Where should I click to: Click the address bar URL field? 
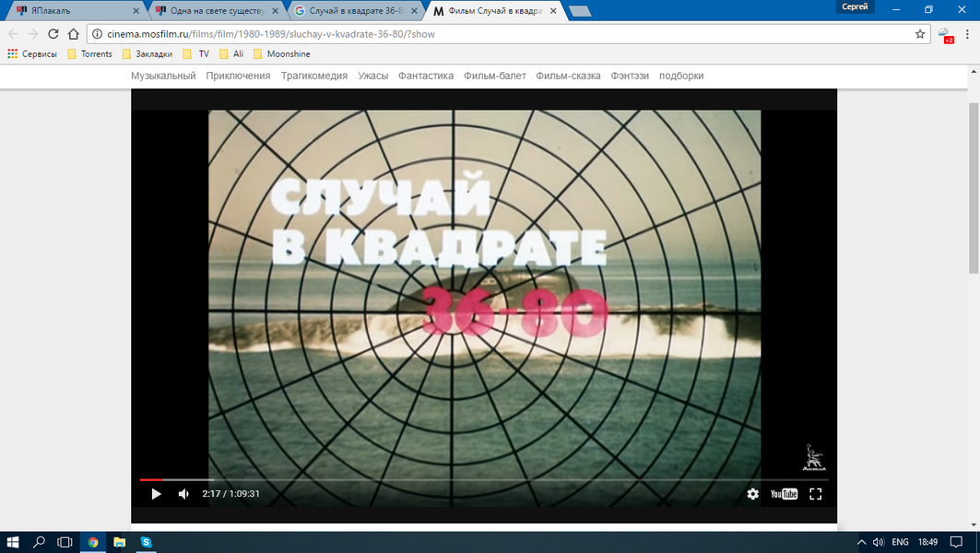(507, 34)
